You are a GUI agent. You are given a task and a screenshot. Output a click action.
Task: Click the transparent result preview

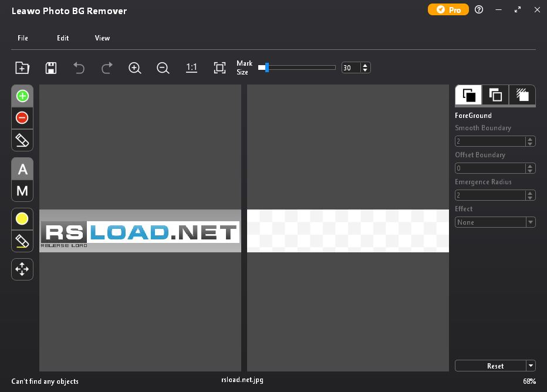click(348, 231)
